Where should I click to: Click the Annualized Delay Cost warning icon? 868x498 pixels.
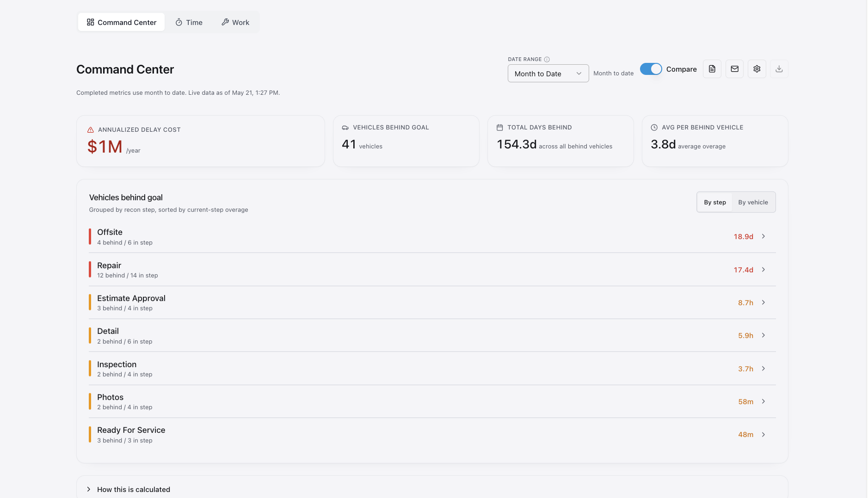click(91, 130)
